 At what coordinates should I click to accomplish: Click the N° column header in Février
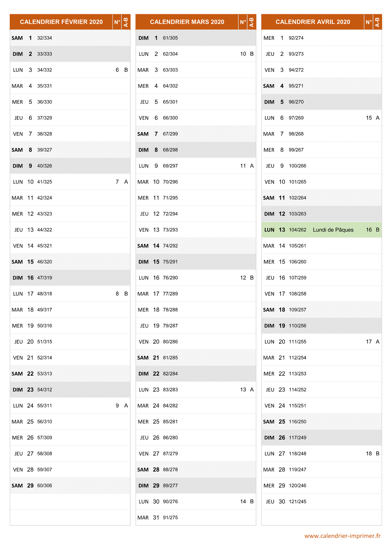point(117,22)
